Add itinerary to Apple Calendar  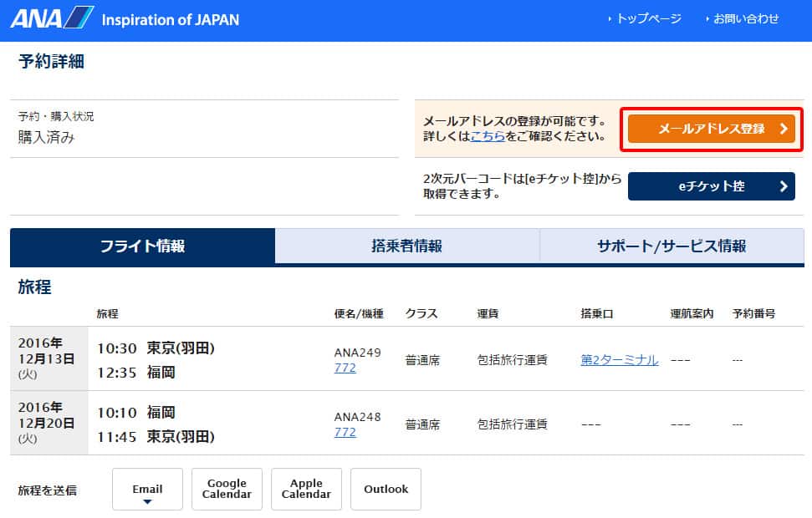coord(306,489)
